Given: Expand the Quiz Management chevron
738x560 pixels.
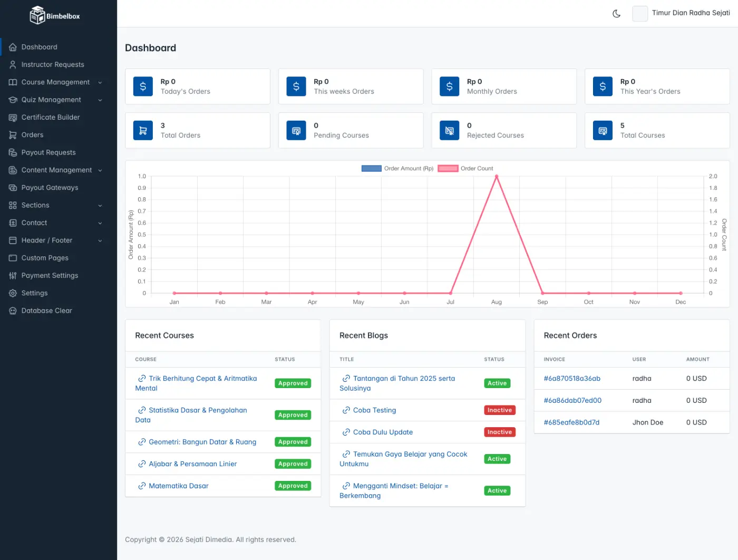Looking at the screenshot, I should tap(100, 100).
